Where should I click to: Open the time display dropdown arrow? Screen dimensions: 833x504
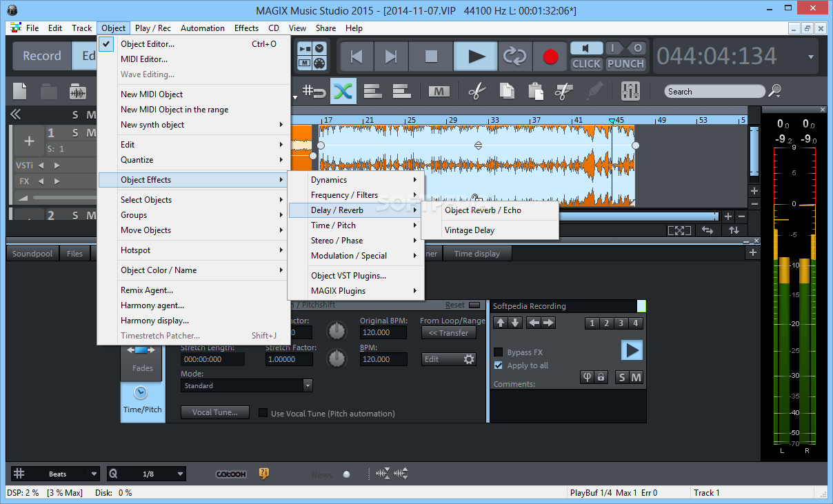point(811,57)
